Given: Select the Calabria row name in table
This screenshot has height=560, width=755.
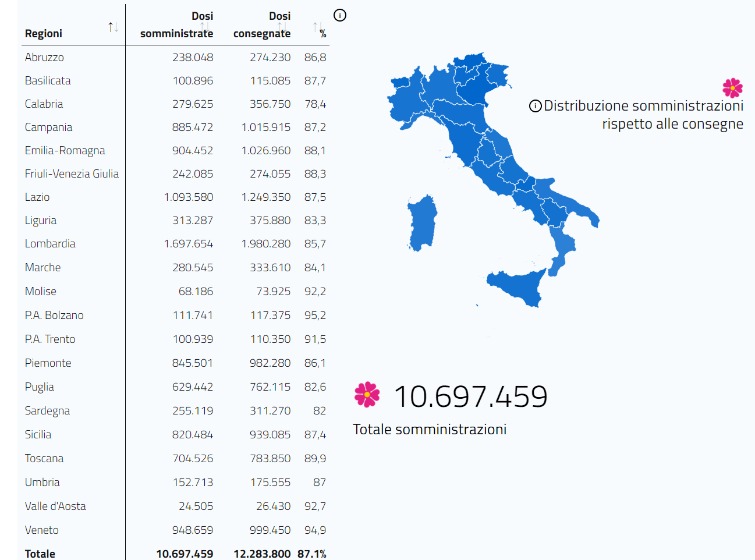Looking at the screenshot, I should pos(44,104).
